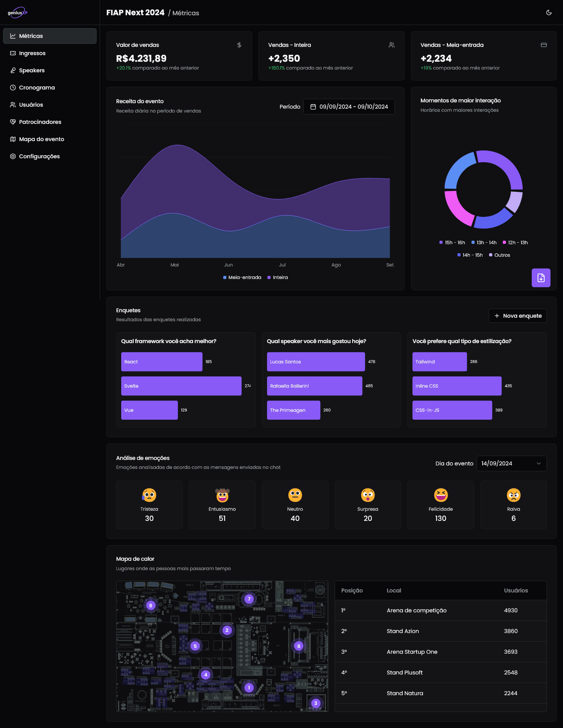The width and height of the screenshot is (563, 728).
Task: Create a Nova enquete
Action: click(x=518, y=316)
